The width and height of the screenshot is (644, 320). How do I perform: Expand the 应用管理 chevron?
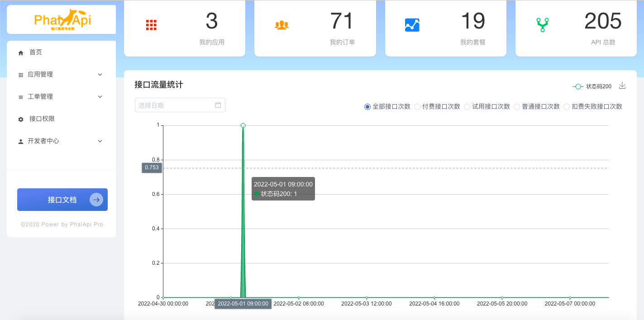pyautogui.click(x=100, y=75)
